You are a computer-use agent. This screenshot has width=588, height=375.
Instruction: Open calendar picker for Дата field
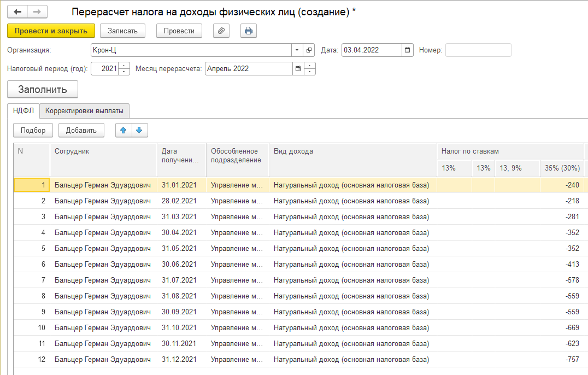[x=408, y=50]
